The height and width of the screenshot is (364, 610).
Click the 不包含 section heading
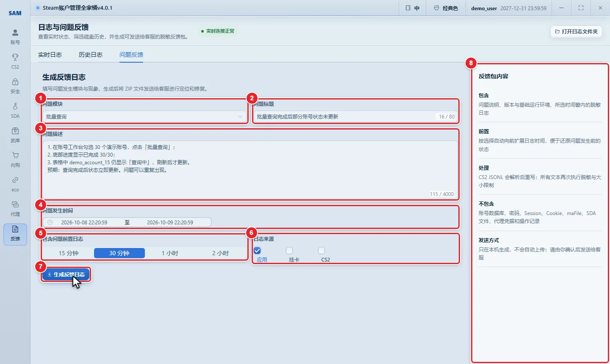coord(486,204)
